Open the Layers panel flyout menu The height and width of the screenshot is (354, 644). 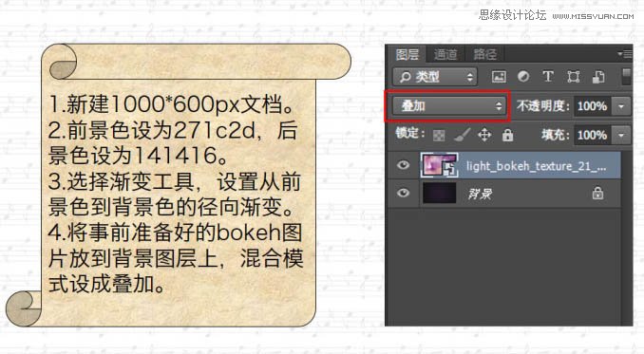pos(626,54)
